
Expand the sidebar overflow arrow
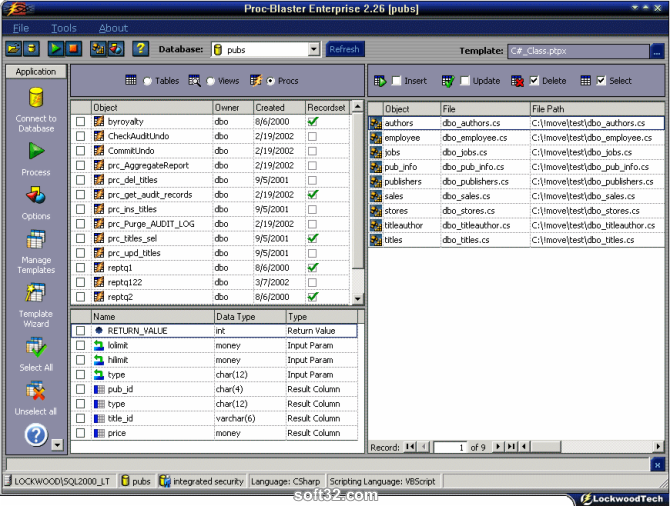(57, 445)
